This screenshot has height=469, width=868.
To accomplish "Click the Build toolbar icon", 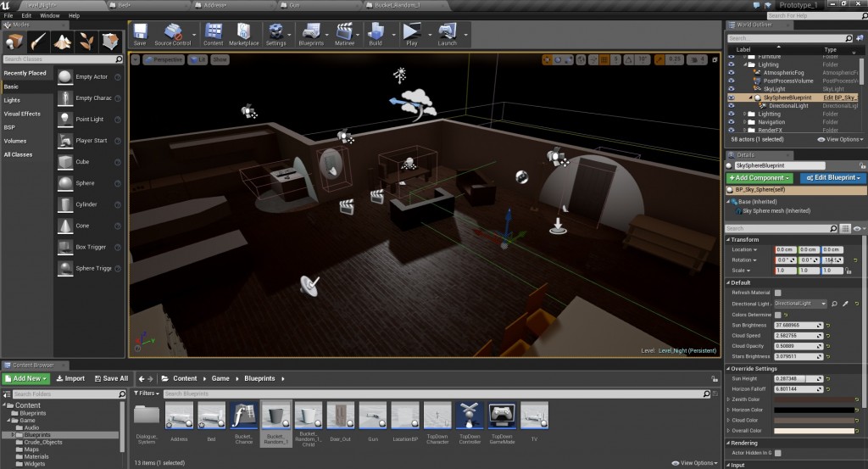I will [376, 34].
